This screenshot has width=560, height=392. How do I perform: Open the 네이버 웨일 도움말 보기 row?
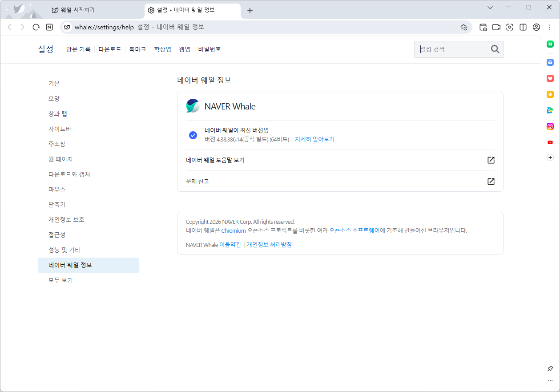click(x=340, y=160)
